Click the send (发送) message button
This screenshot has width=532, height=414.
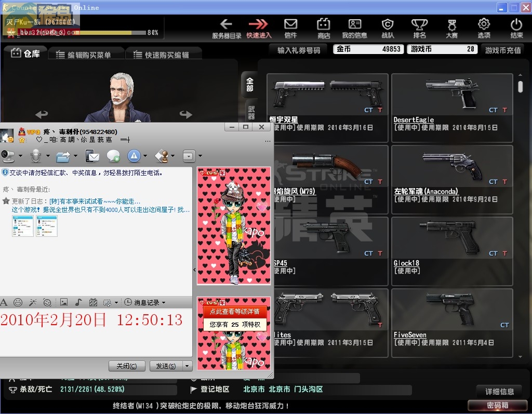[x=166, y=366]
